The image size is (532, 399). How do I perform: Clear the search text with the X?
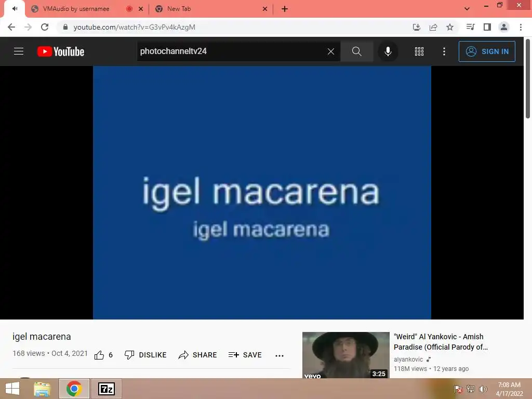tap(331, 51)
